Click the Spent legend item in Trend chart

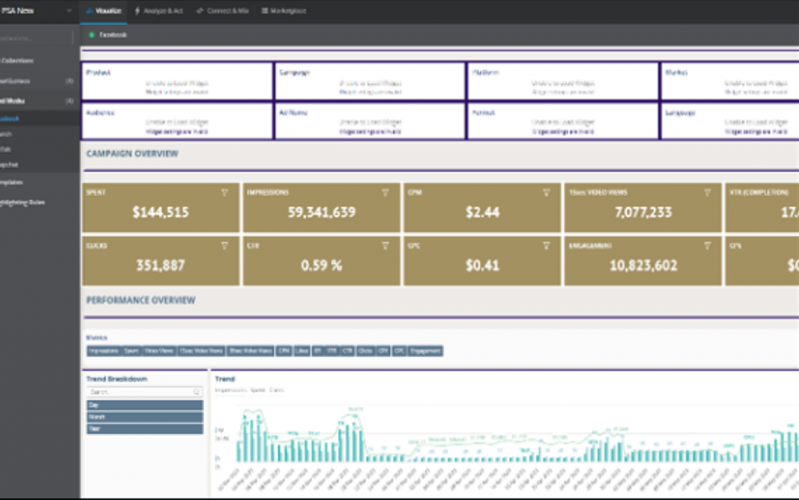point(257,389)
